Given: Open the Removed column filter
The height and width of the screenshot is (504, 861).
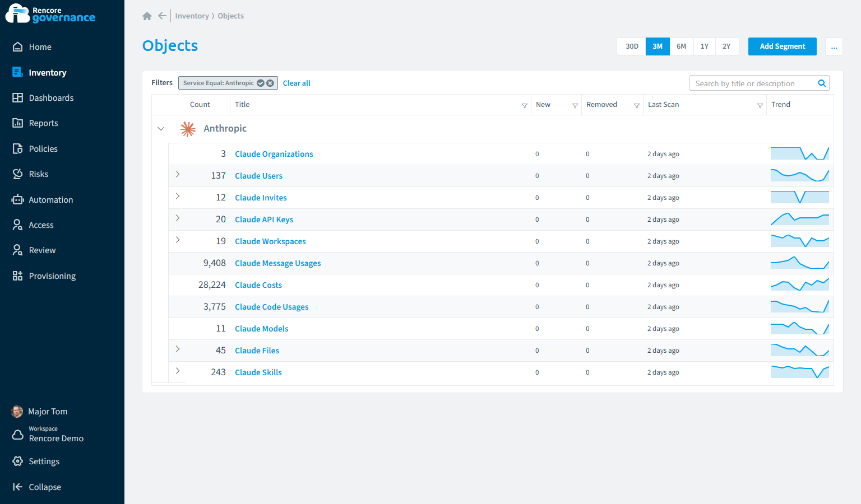Looking at the screenshot, I should click(637, 105).
